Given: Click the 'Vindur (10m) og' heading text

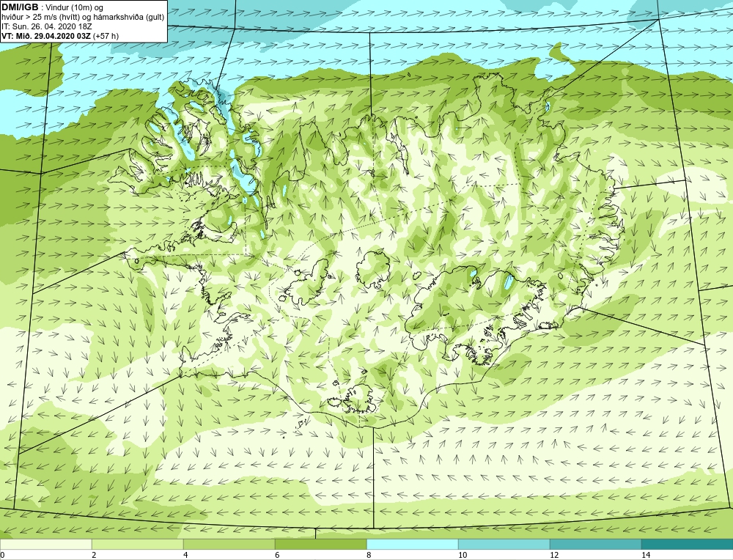Looking at the screenshot, I should (x=74, y=8).
